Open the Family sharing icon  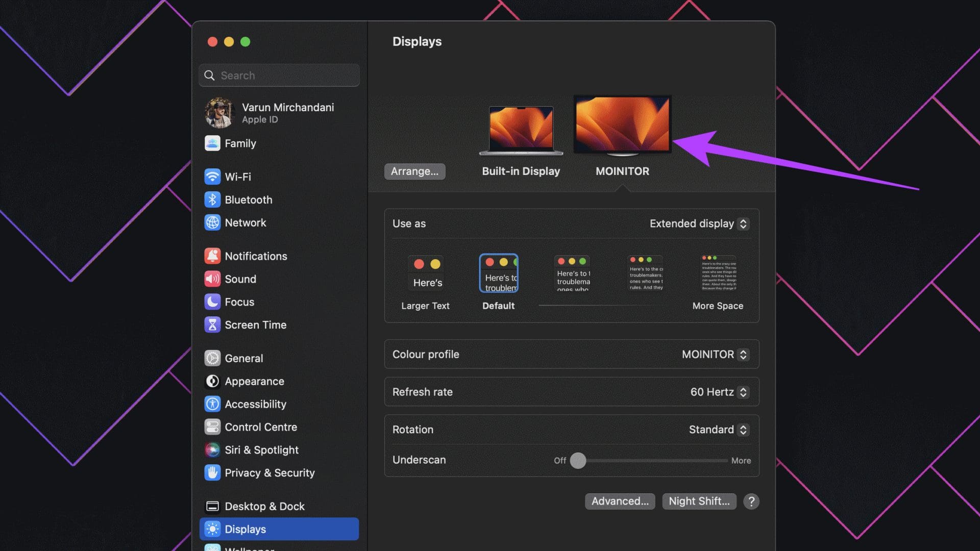pyautogui.click(x=212, y=143)
